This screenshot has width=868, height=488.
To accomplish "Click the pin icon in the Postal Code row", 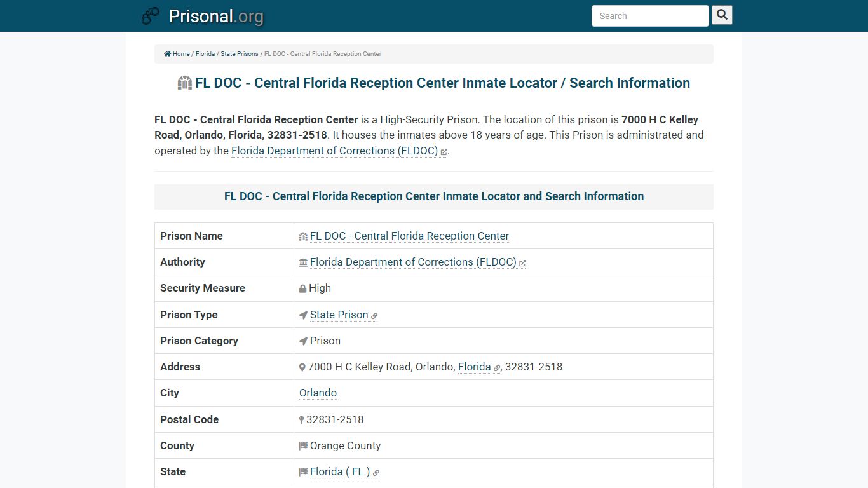I will click(x=302, y=420).
